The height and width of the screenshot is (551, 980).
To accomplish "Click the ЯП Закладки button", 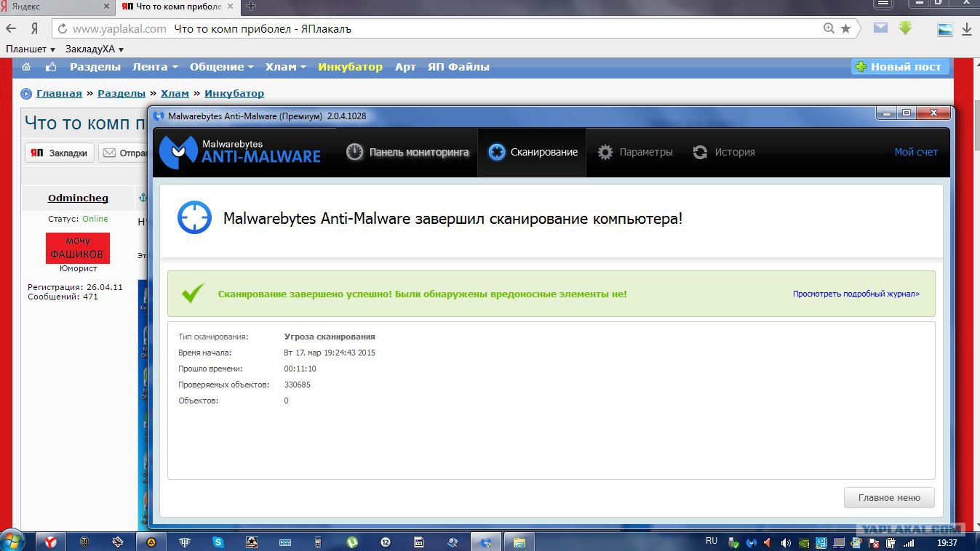I will click(x=60, y=153).
